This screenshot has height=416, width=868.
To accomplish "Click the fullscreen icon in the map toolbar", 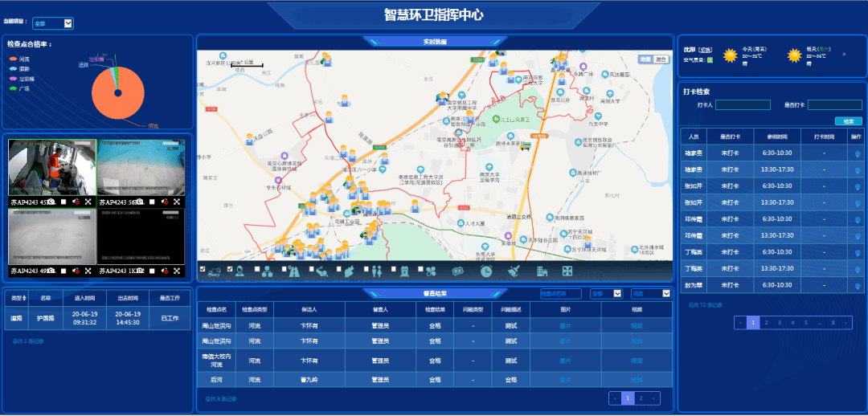I will coord(567,271).
